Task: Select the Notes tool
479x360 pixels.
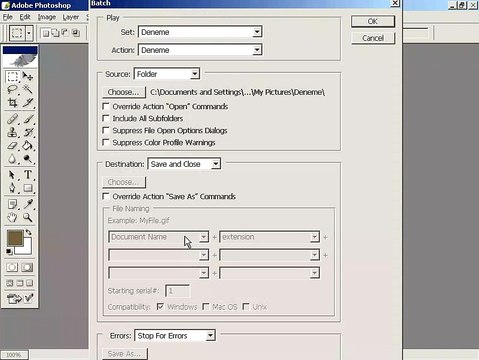Action: (13, 204)
